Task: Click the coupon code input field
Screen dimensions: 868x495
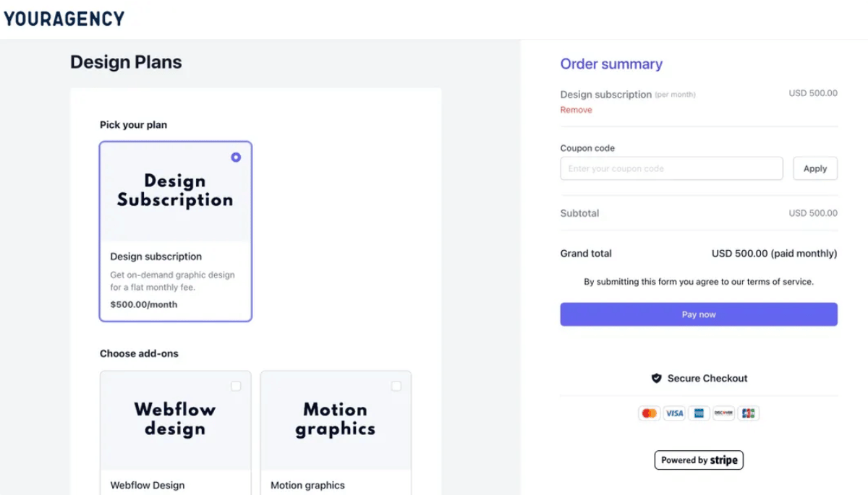Action: pos(671,168)
